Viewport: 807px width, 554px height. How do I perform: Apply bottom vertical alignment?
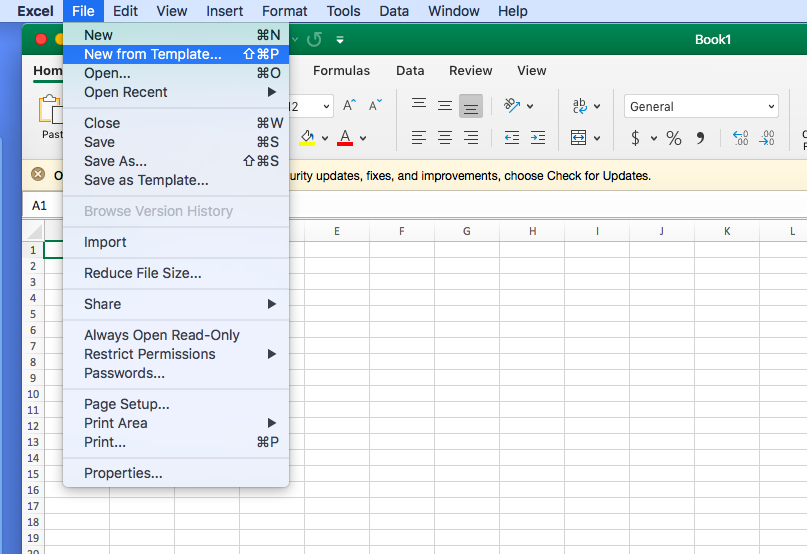(470, 106)
